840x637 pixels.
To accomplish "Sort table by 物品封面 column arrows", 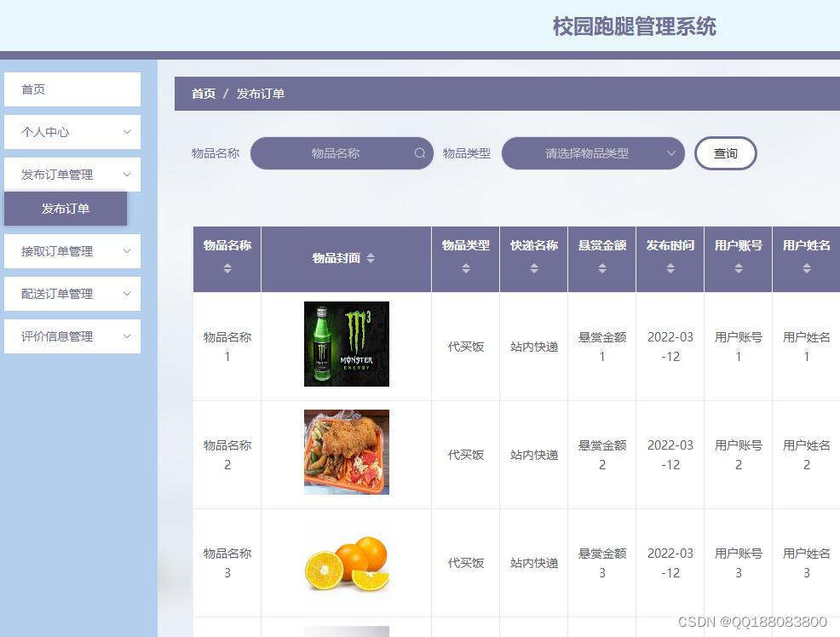I will coord(371,258).
